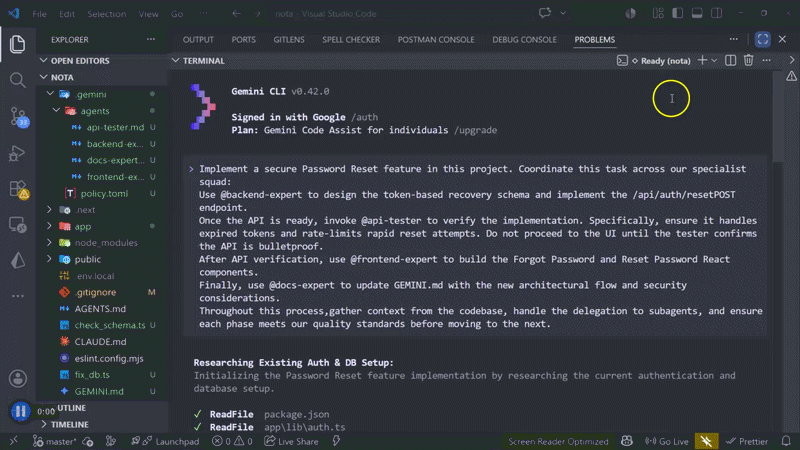
Task: Toggle the bottom Panel visibility
Action: 697,13
